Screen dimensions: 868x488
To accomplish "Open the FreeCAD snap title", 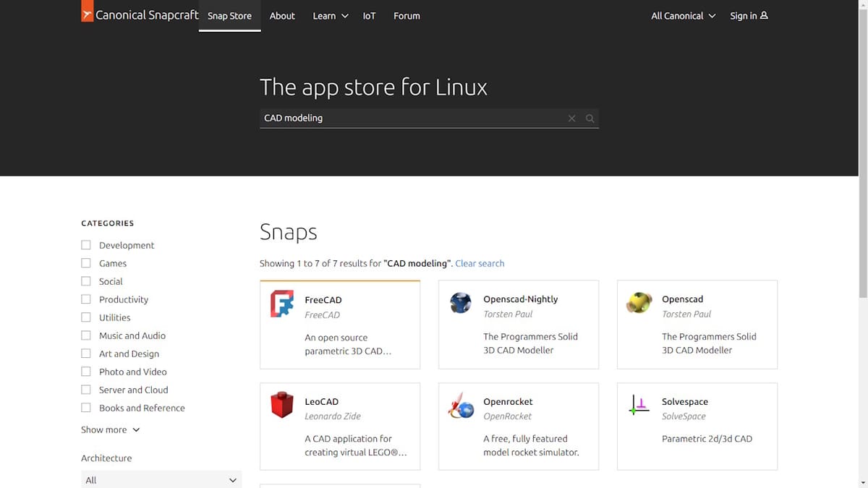I will [x=323, y=299].
